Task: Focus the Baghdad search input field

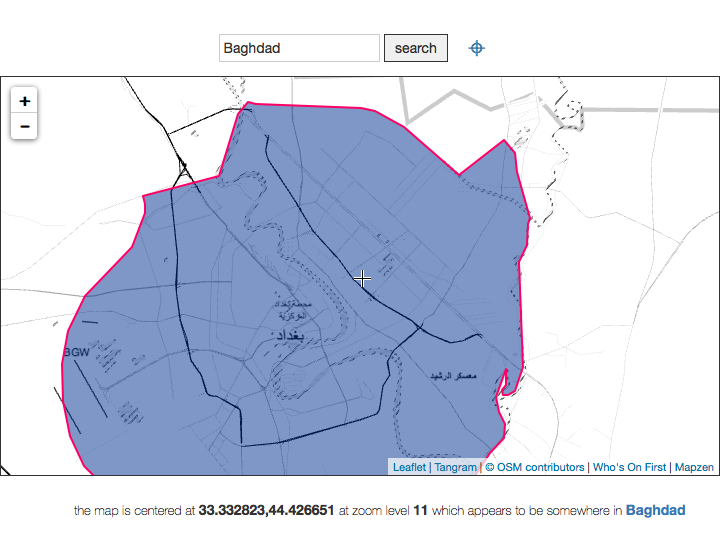Action: pyautogui.click(x=299, y=48)
